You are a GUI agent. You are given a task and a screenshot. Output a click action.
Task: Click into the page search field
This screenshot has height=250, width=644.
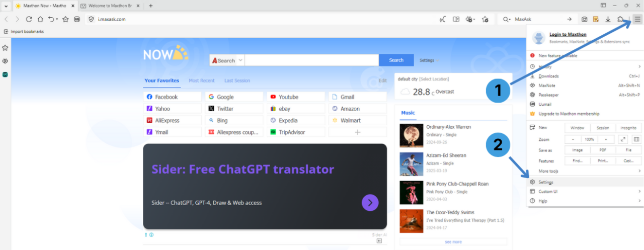click(311, 60)
